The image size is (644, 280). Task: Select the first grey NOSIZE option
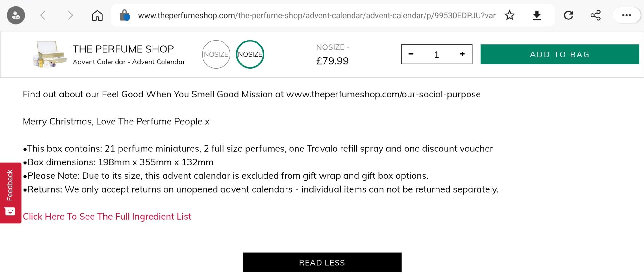click(x=216, y=54)
